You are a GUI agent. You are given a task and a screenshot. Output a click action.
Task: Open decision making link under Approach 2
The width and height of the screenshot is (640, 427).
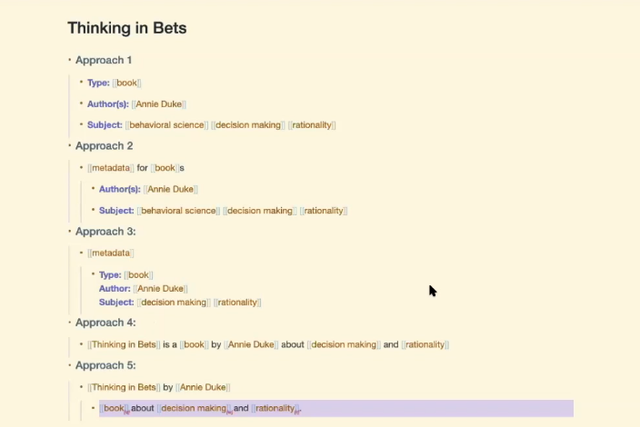pyautogui.click(x=260, y=211)
